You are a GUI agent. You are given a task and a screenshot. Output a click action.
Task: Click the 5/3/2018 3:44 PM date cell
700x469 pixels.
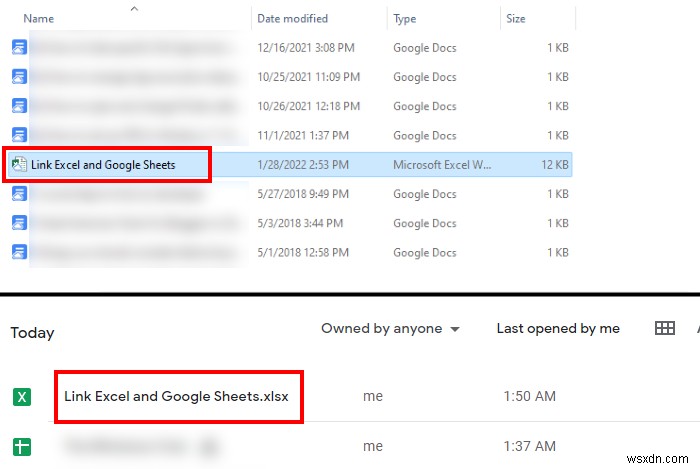300,223
